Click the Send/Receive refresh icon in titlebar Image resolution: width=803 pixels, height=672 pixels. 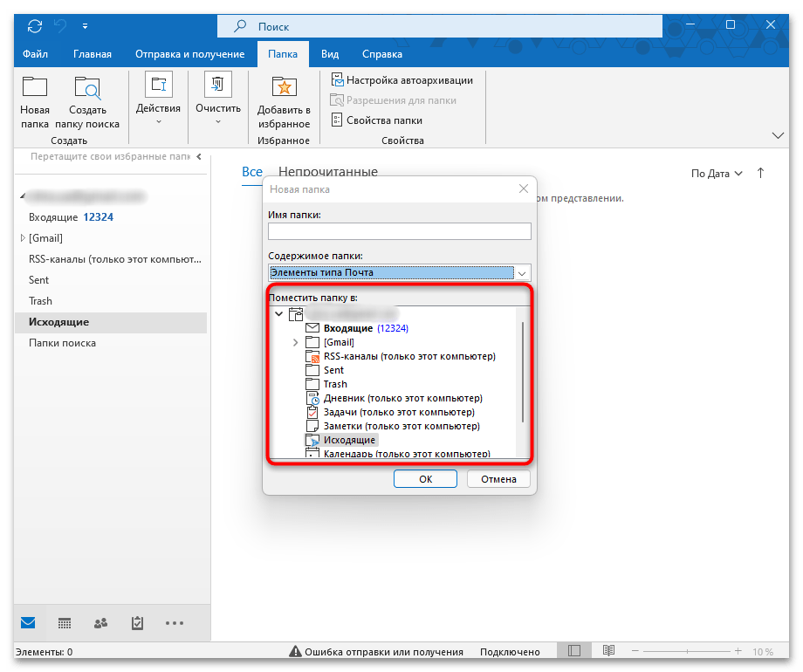point(34,25)
